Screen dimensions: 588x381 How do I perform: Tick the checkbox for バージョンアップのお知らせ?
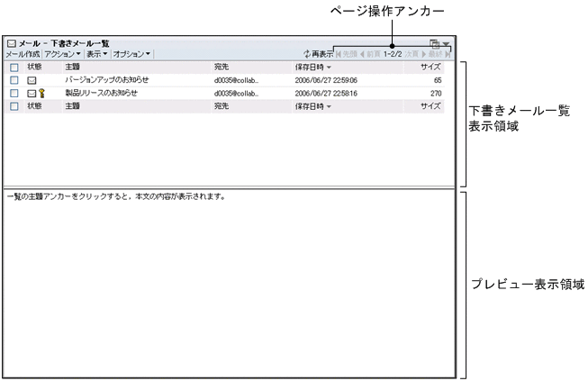pos(14,80)
